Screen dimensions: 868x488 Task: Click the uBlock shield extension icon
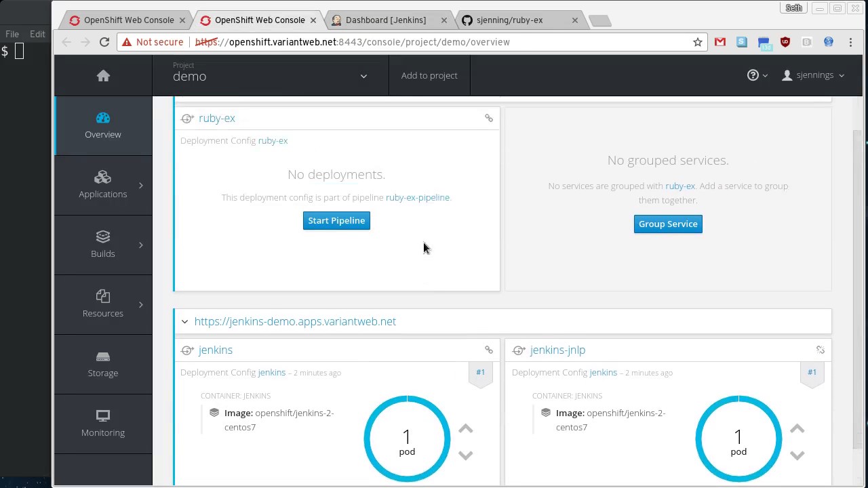click(x=785, y=42)
